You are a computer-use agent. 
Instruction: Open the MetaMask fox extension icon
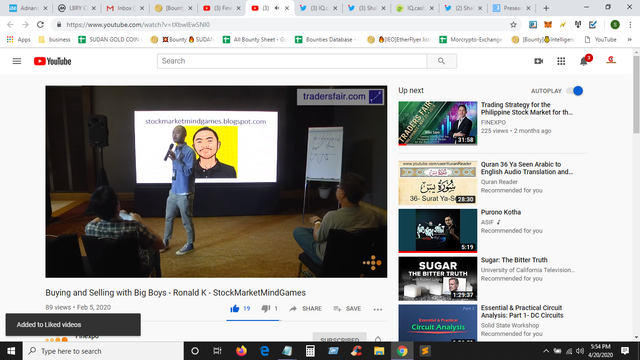click(548, 24)
